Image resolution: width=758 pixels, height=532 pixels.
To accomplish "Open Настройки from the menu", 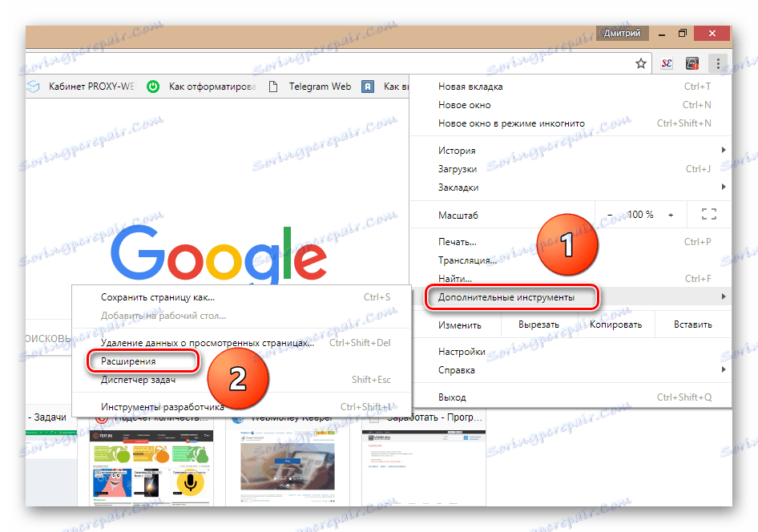I will click(x=571, y=352).
